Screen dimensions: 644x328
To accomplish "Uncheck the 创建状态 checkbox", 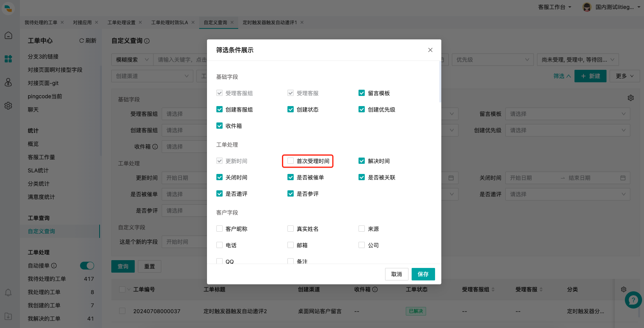I will point(291,109).
